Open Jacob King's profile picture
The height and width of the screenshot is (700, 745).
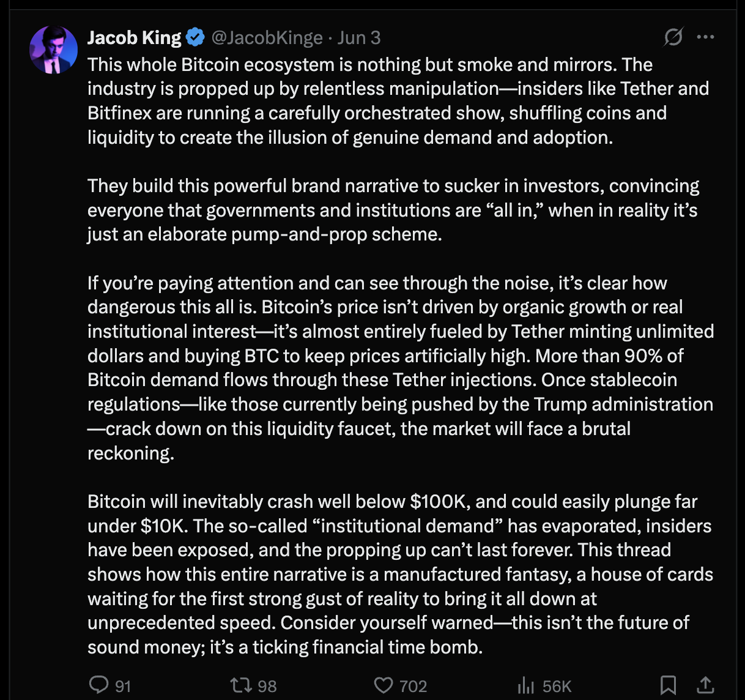54,50
